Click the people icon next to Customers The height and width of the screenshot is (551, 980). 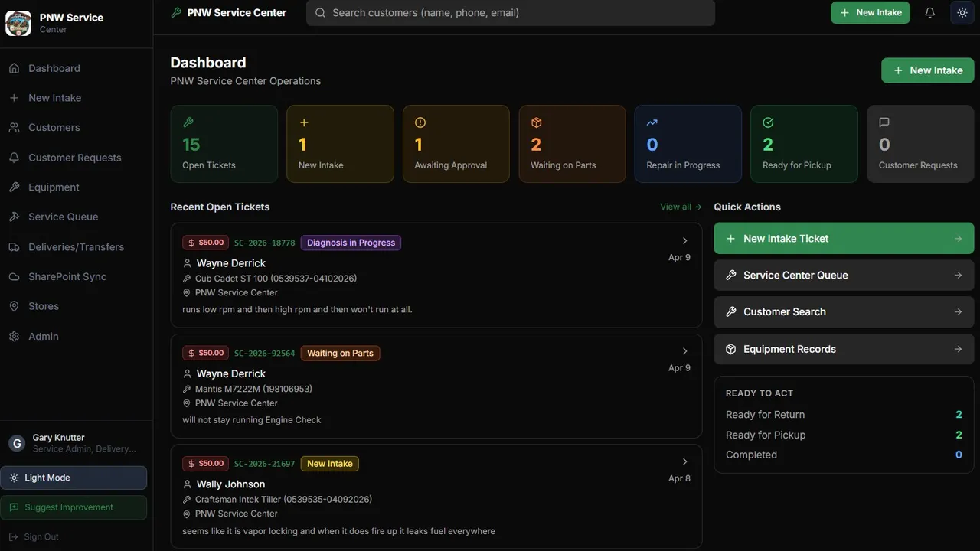[x=14, y=128]
